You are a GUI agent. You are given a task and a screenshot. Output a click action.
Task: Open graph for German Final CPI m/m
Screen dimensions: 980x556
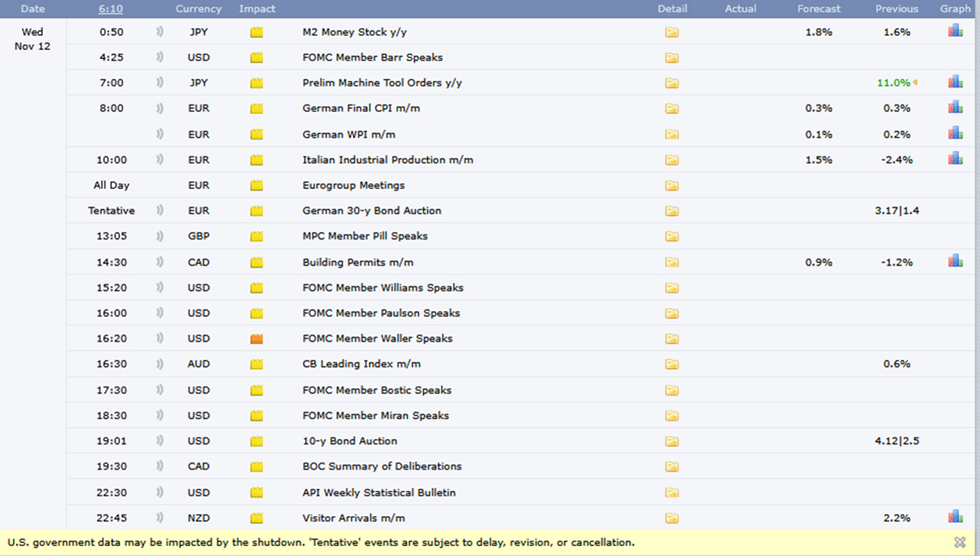pyautogui.click(x=955, y=107)
